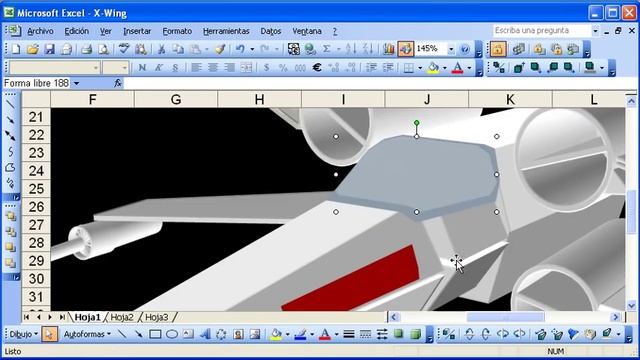The image size is (640, 360).
Task: Pick the Curve tool in left toolbar
Action: click(x=10, y=151)
